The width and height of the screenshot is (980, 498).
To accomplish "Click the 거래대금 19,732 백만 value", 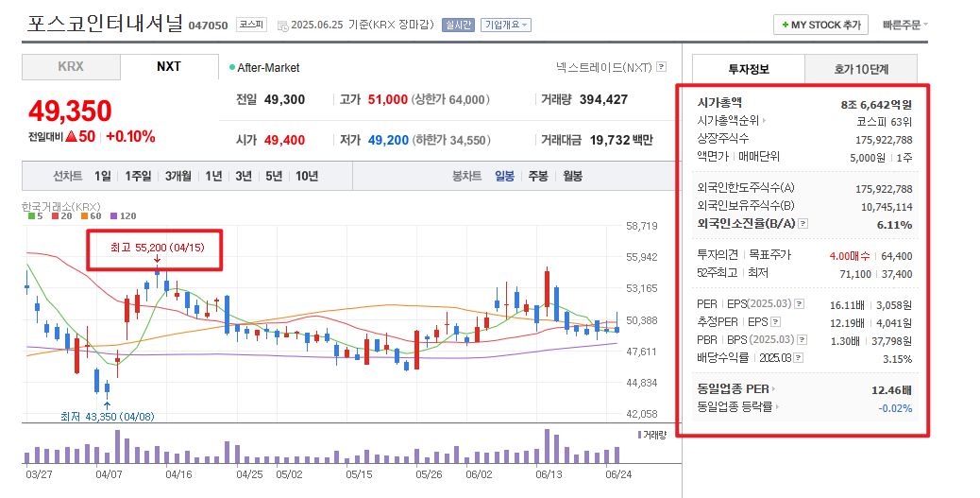I will point(621,140).
